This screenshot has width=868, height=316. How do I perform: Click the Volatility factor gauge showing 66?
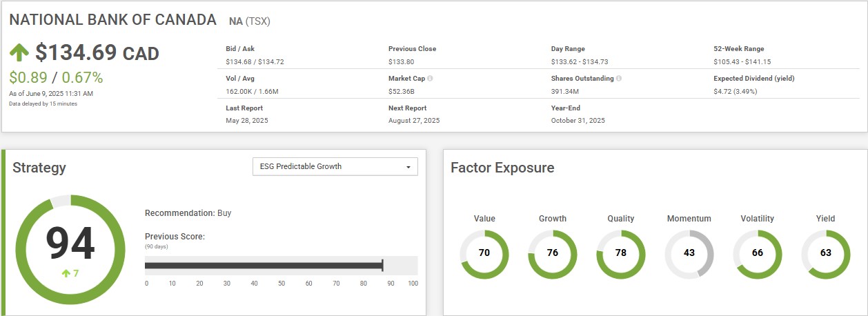pos(758,253)
